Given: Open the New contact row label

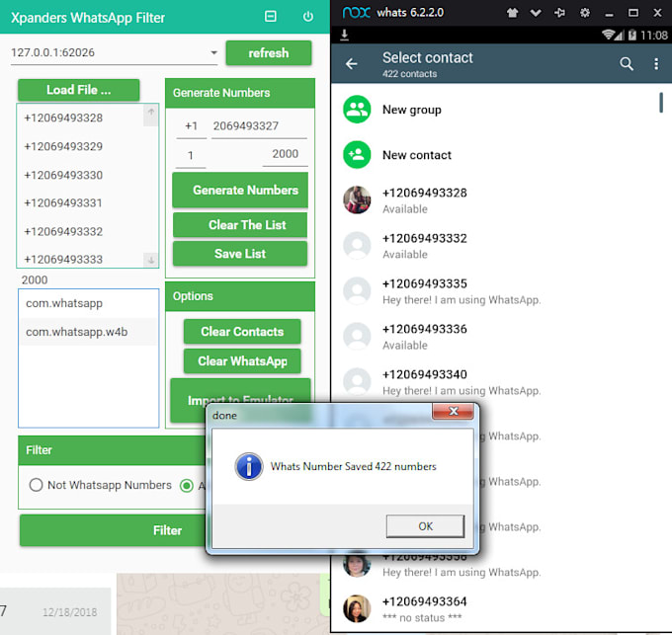Looking at the screenshot, I should [417, 155].
